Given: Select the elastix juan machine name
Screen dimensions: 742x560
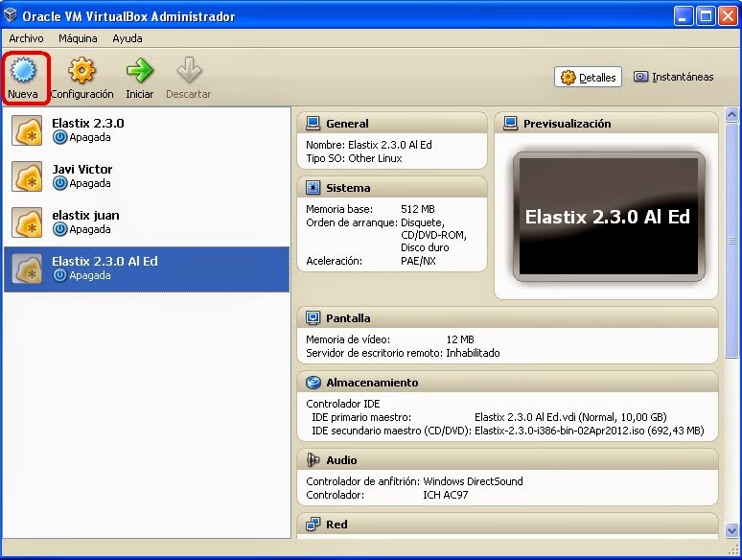Looking at the screenshot, I should click(85, 215).
